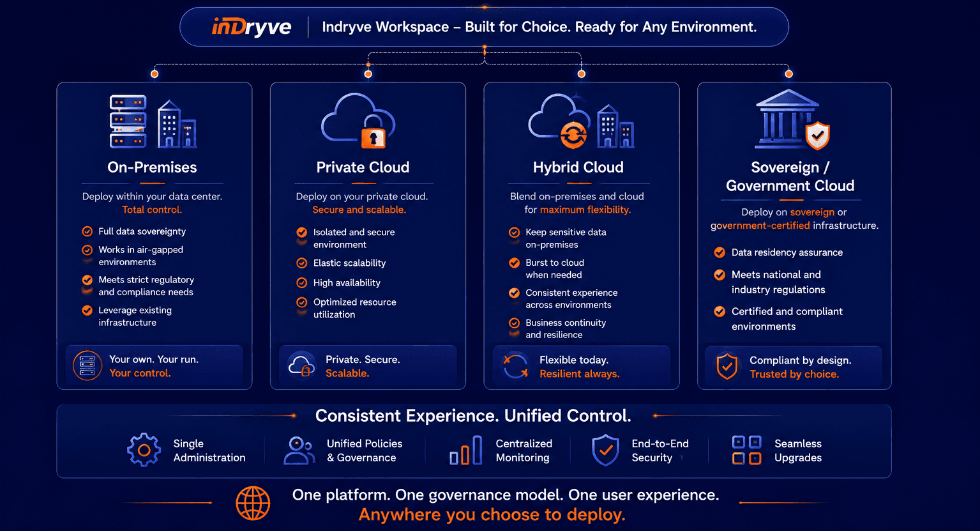This screenshot has height=531, width=980.
Task: Click the check icon beside 'Meets strict regulatory'
Action: tap(87, 280)
